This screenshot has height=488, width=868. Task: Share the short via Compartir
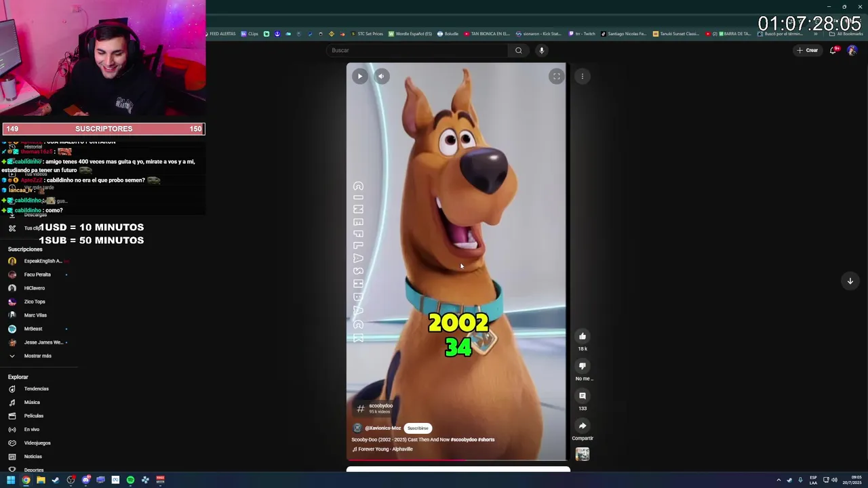(x=583, y=426)
